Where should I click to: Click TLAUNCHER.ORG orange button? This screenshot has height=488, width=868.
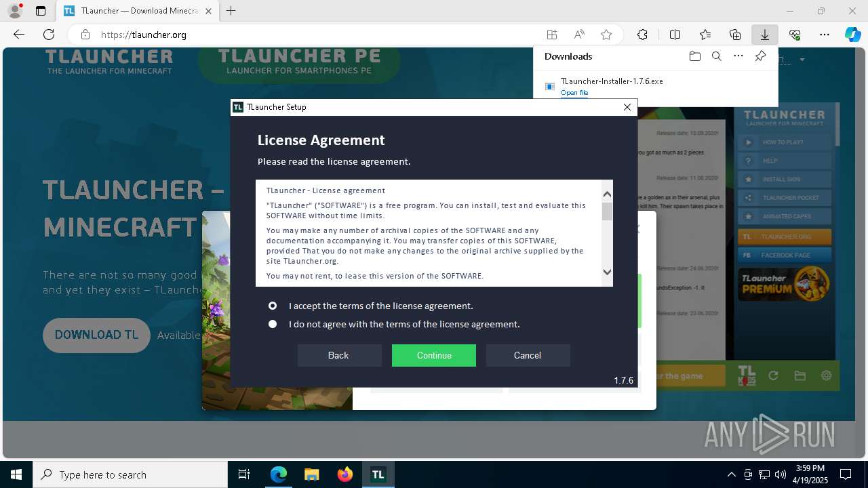click(x=785, y=237)
